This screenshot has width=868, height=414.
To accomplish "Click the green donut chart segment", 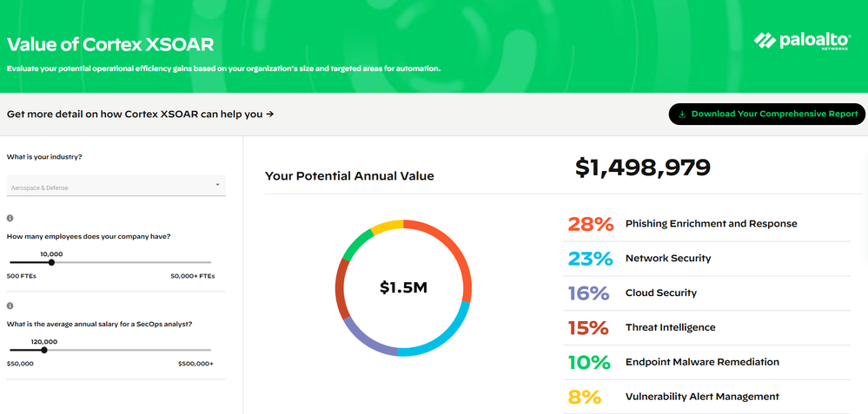I will pos(354,245).
